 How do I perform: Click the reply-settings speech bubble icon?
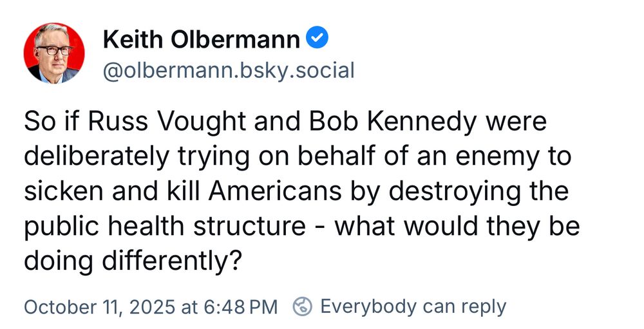click(x=303, y=306)
